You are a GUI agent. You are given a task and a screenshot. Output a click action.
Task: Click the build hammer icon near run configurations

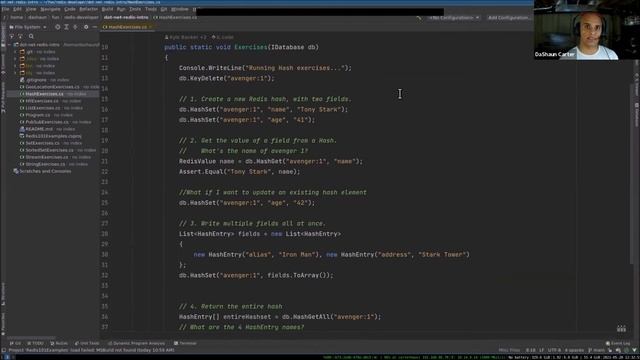click(419, 18)
